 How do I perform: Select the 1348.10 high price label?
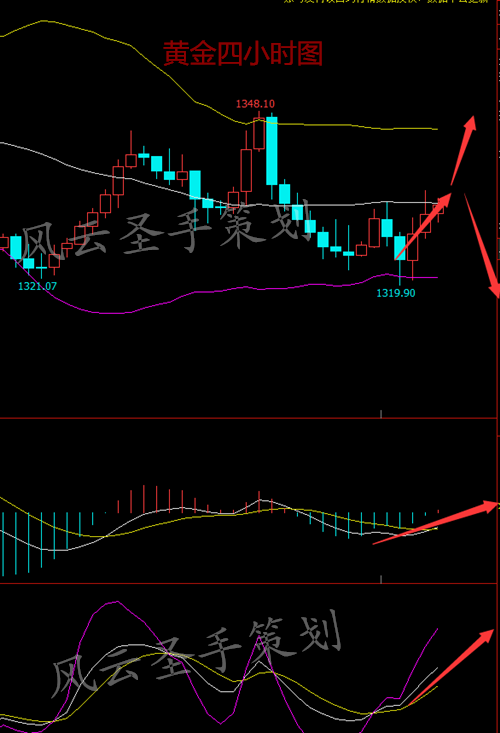[x=255, y=104]
